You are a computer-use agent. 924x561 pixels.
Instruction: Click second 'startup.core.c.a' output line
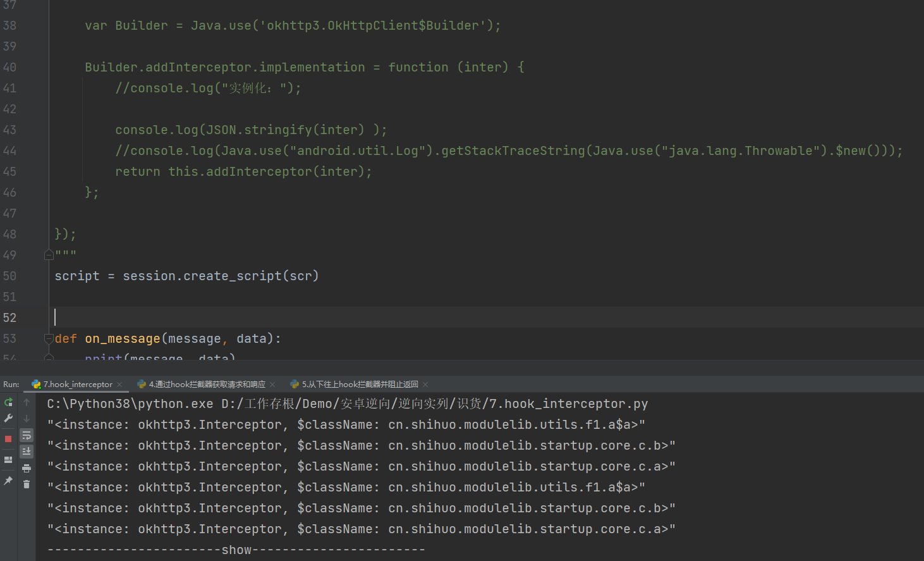point(362,529)
